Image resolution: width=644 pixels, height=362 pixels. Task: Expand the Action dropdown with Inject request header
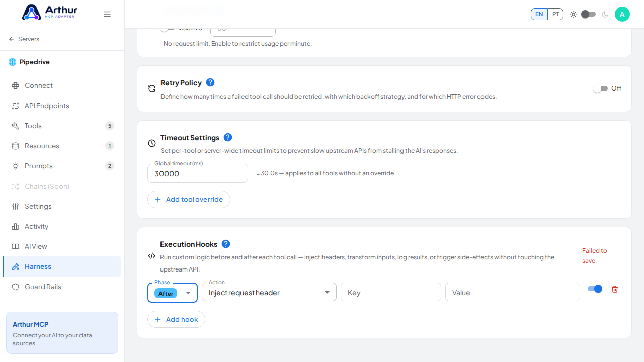(269, 293)
